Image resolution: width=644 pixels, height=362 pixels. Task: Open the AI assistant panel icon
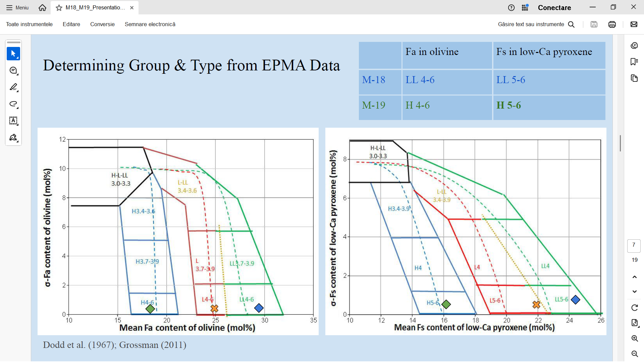(x=634, y=46)
